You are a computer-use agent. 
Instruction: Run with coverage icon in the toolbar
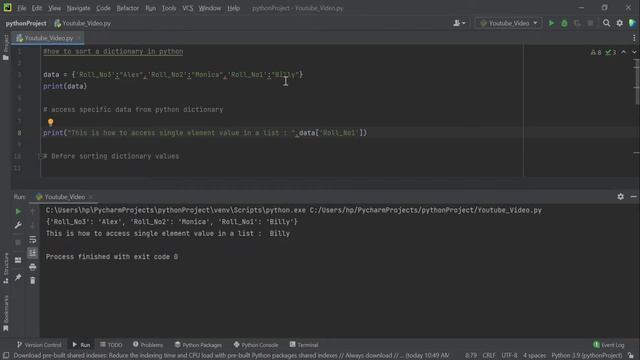(x=577, y=23)
